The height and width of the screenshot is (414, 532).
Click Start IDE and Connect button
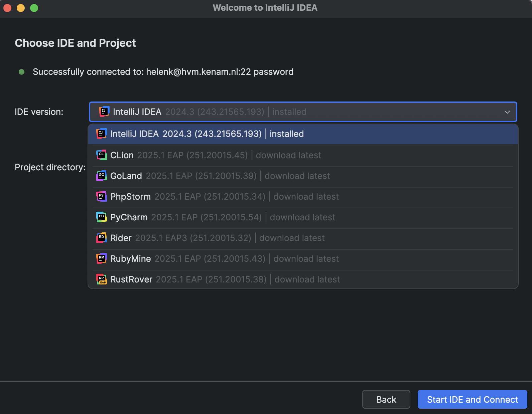coord(472,399)
